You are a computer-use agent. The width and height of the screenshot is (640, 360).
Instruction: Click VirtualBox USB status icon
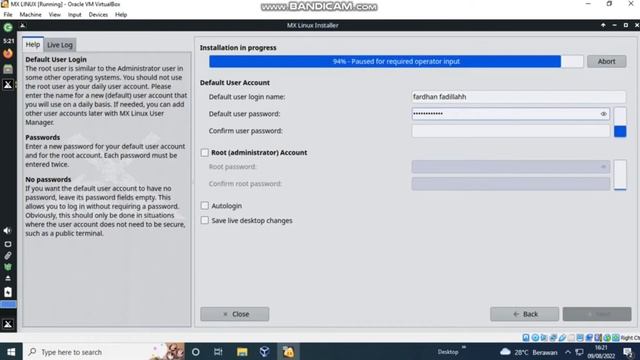(562, 338)
